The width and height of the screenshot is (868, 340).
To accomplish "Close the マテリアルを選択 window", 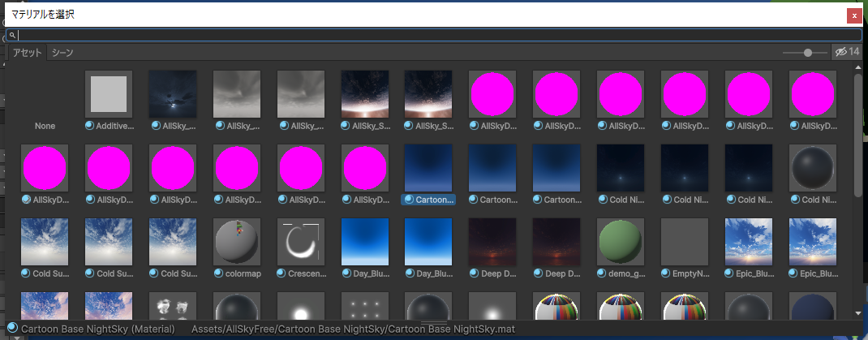I will point(854,15).
